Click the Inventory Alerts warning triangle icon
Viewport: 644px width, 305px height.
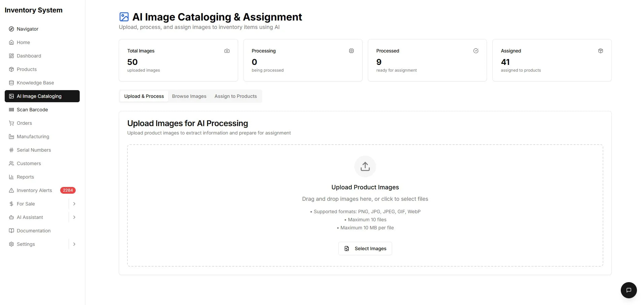pyautogui.click(x=11, y=190)
